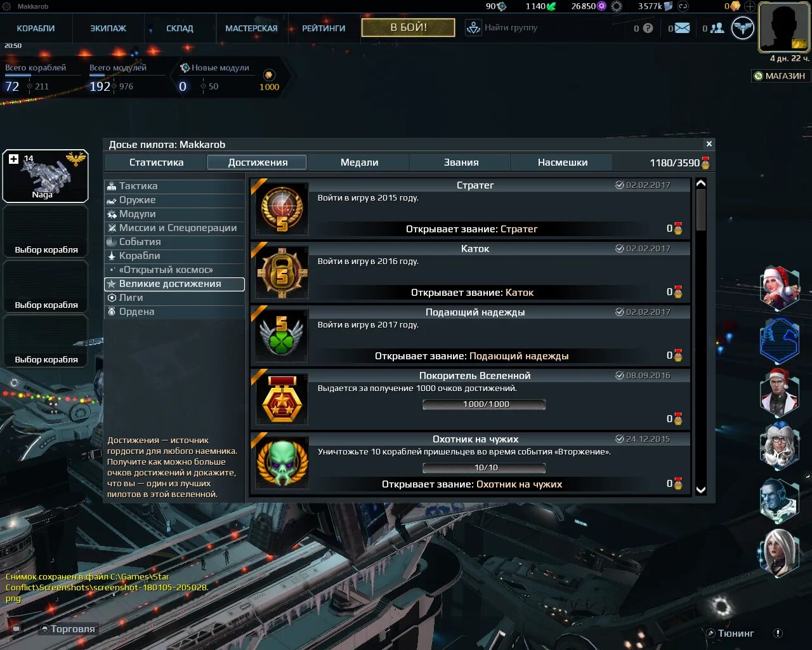Viewport: 812px width, 650px height.
Task: Click the green 1140 resource counter
Action: (540, 6)
